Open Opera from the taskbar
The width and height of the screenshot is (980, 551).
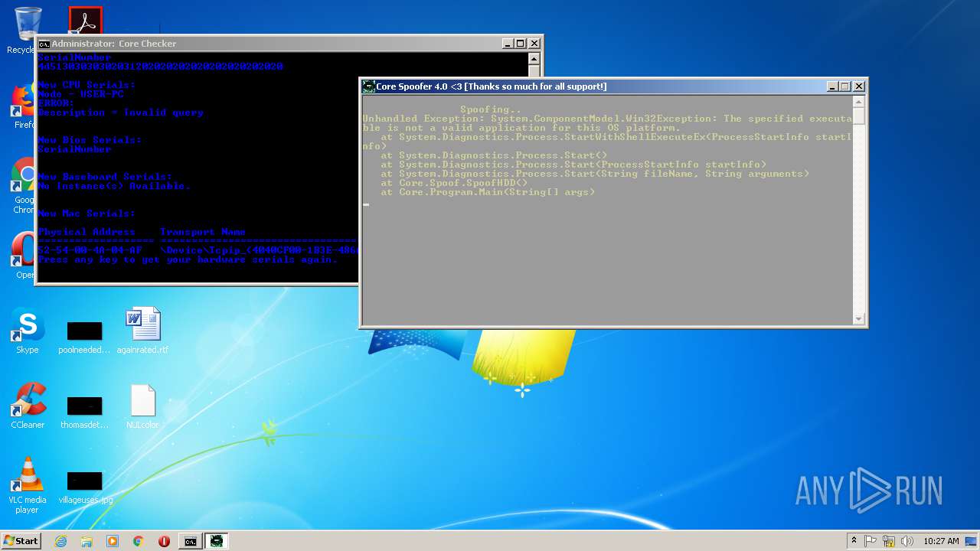pos(164,541)
